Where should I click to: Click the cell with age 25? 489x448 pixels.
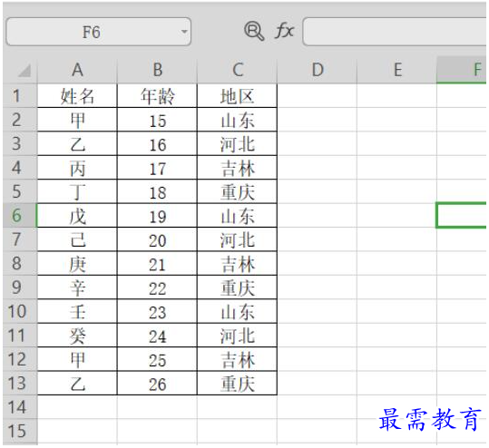click(157, 359)
